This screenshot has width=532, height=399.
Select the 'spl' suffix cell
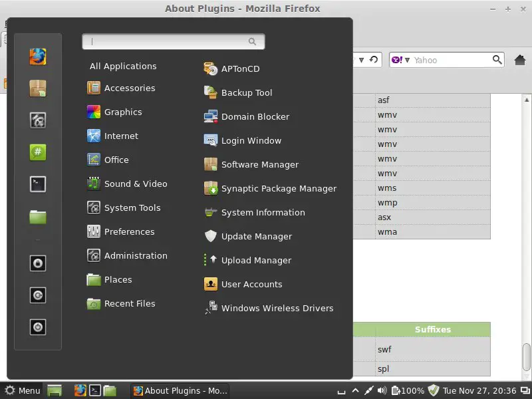[433, 368]
